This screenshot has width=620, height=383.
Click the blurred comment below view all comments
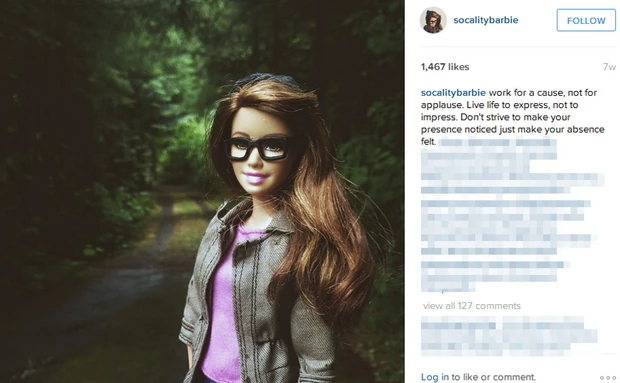pos(509,334)
